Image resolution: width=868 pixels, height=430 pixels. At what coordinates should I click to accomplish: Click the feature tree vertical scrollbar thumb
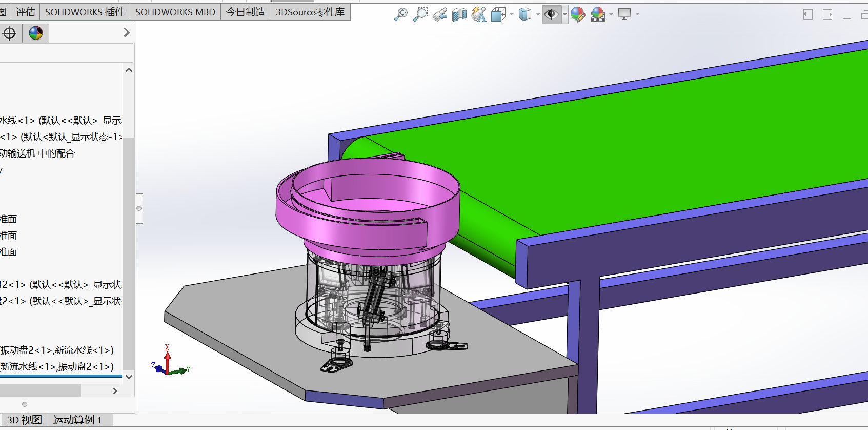(x=129, y=253)
